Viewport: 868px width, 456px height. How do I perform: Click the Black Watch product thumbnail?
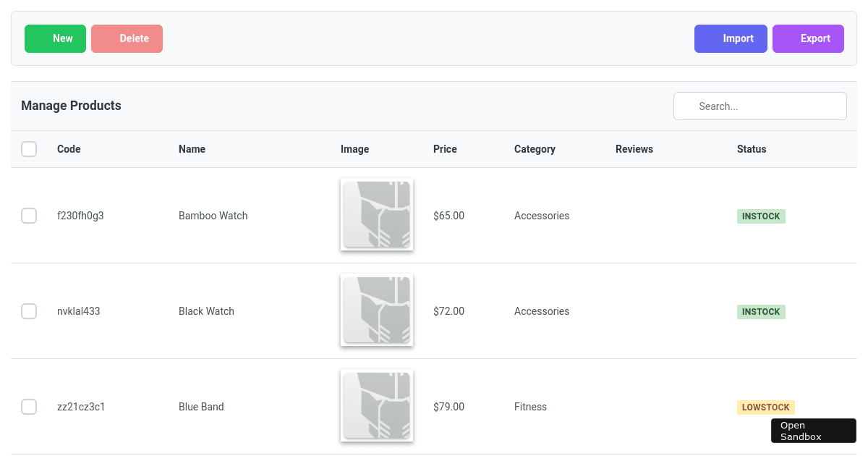pyautogui.click(x=377, y=310)
